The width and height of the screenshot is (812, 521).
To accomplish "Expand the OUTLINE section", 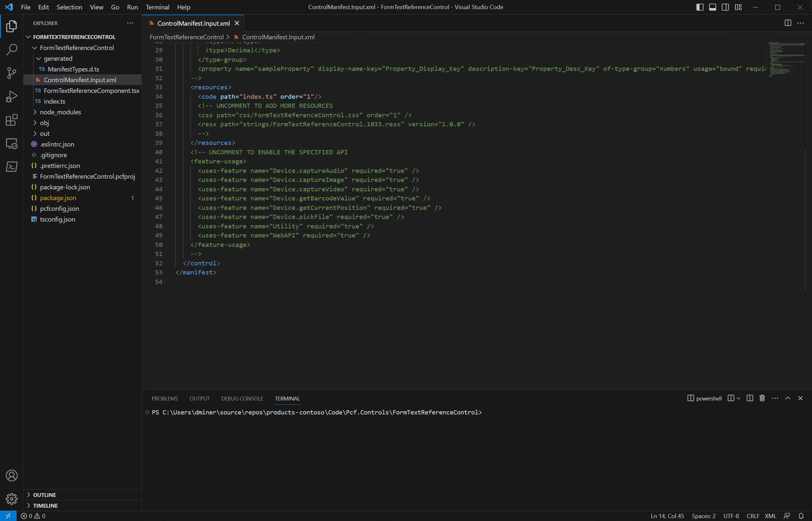I will 44,495.
